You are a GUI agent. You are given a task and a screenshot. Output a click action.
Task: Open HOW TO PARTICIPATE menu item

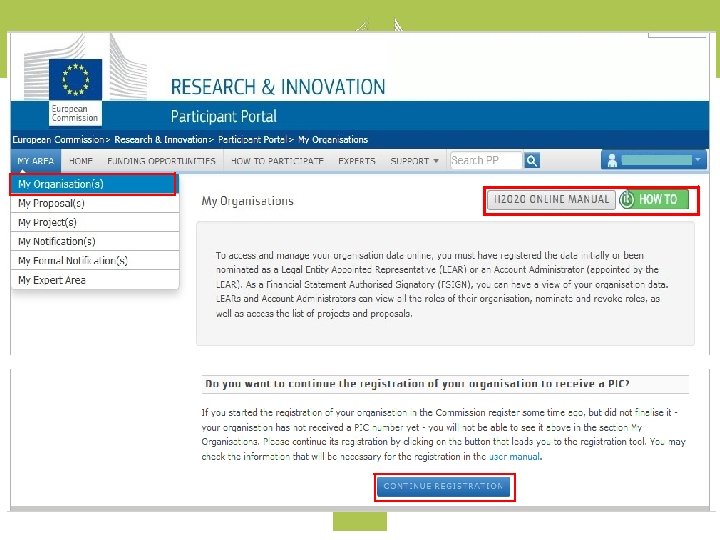point(277,161)
